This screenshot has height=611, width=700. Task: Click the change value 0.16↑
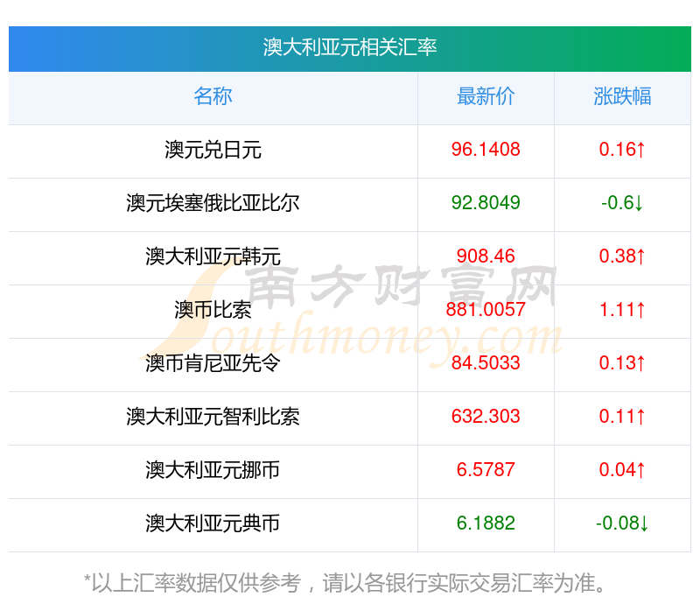pyautogui.click(x=622, y=149)
